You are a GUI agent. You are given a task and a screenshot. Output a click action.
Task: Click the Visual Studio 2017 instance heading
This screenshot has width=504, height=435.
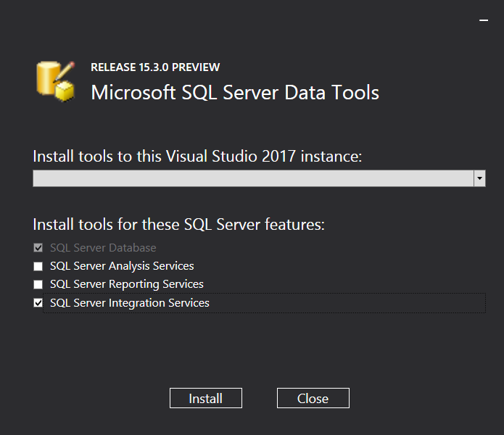coord(197,157)
